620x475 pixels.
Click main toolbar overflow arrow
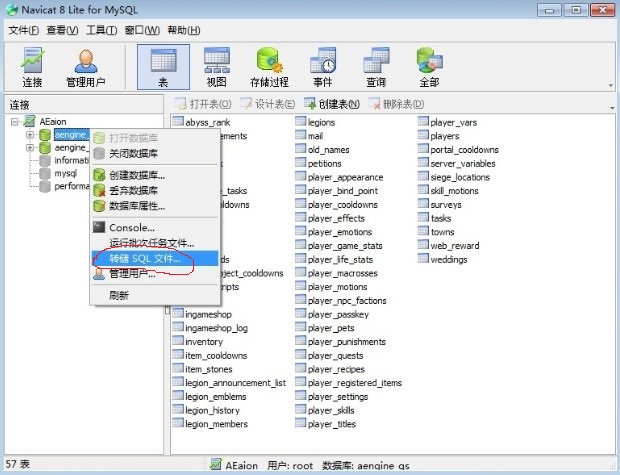click(x=611, y=85)
